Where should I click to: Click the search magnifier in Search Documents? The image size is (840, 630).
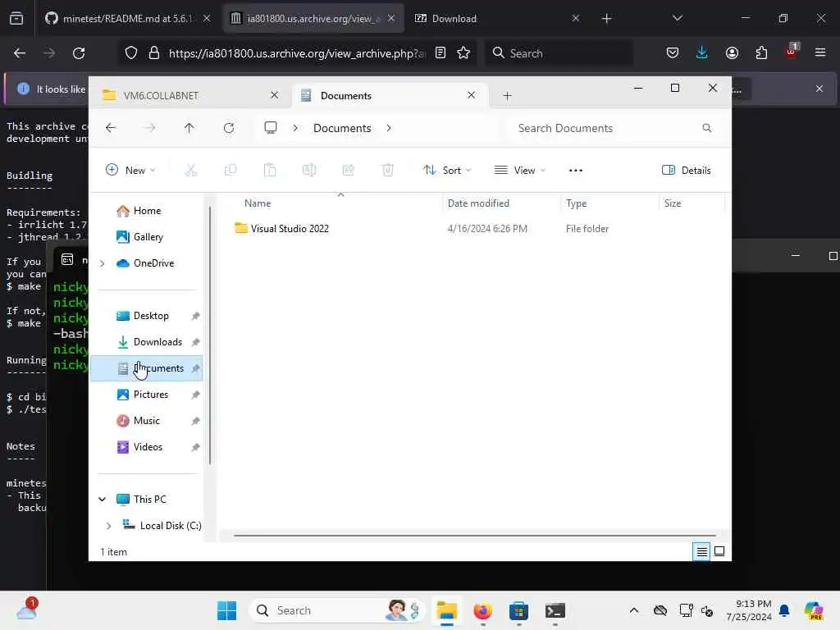706,128
